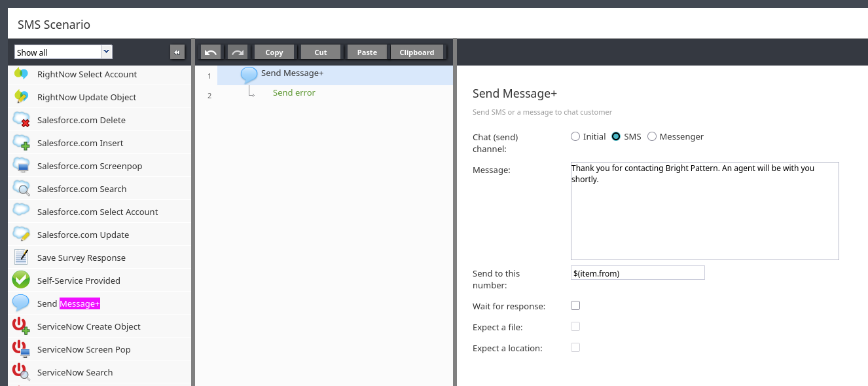
Task: Choose the Messenger channel radio option
Action: [x=652, y=136]
